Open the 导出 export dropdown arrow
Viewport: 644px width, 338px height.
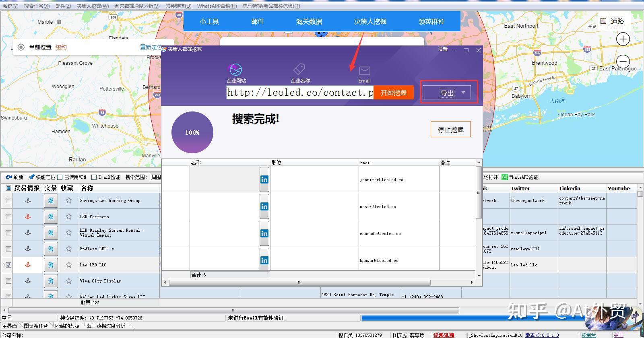(463, 93)
